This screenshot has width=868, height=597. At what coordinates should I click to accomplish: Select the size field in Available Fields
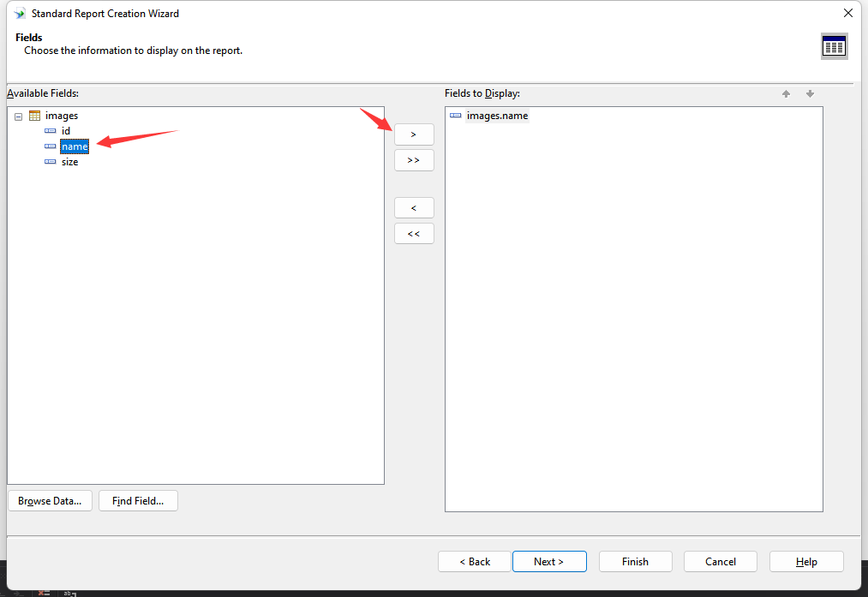click(x=69, y=162)
